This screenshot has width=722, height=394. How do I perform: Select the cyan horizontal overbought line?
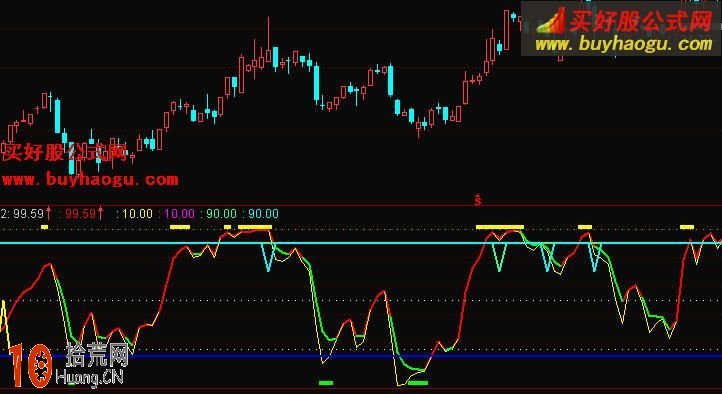[361, 243]
